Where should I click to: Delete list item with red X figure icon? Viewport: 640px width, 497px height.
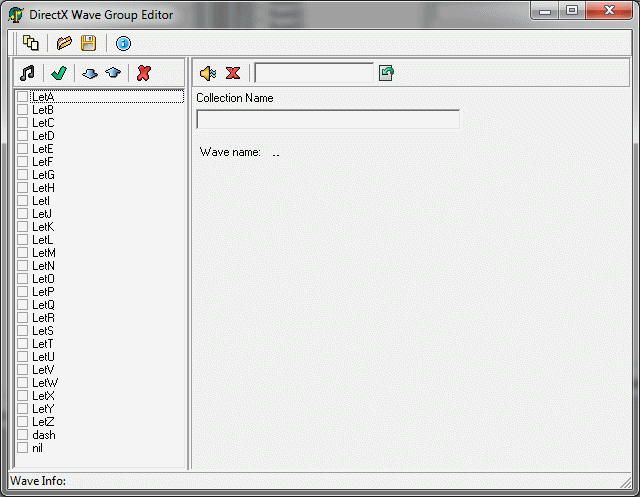point(144,73)
